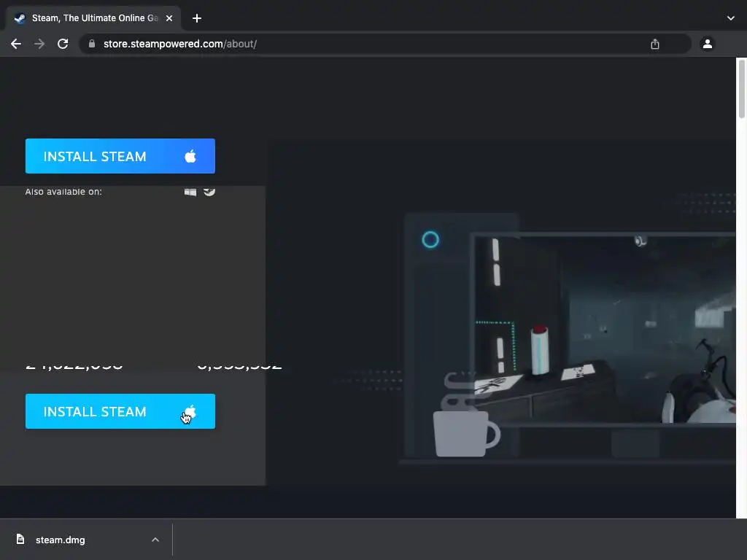Select the Windows platform icon
This screenshot has height=560, width=747.
coord(190,192)
